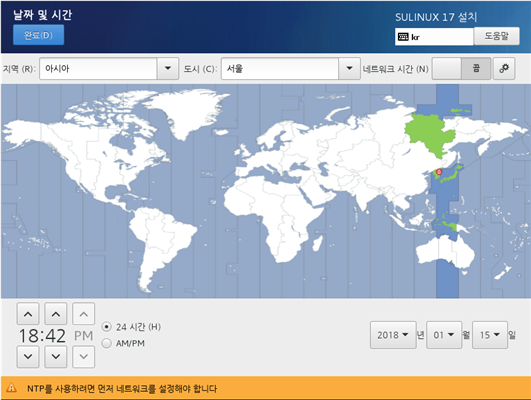This screenshot has width=531, height=400.
Task: Open NTP server settings gear icon
Action: coord(504,68)
